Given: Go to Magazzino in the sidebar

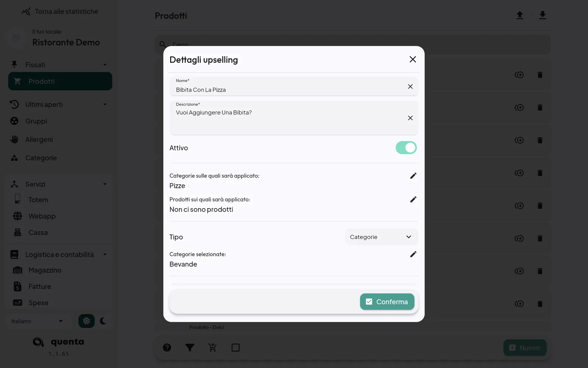Looking at the screenshot, I should [45, 270].
